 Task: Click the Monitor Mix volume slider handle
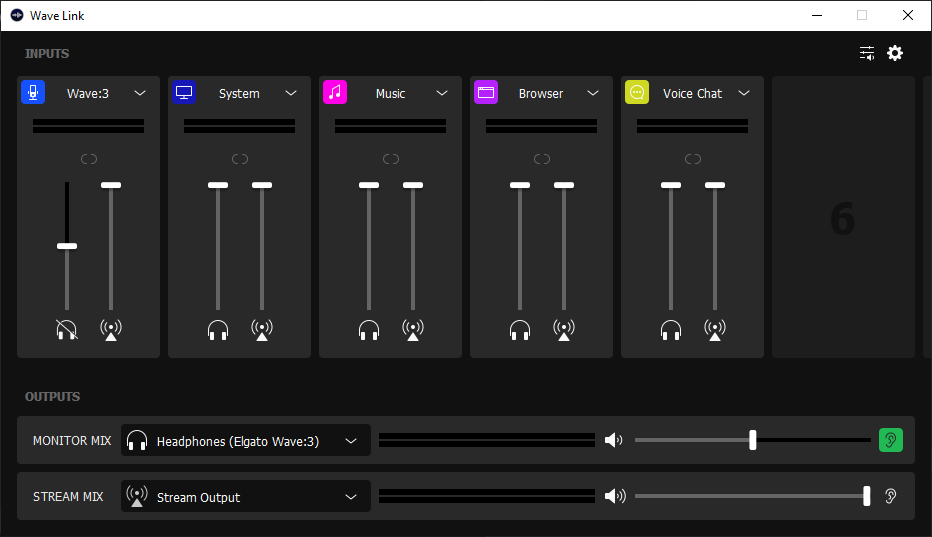[x=753, y=440]
